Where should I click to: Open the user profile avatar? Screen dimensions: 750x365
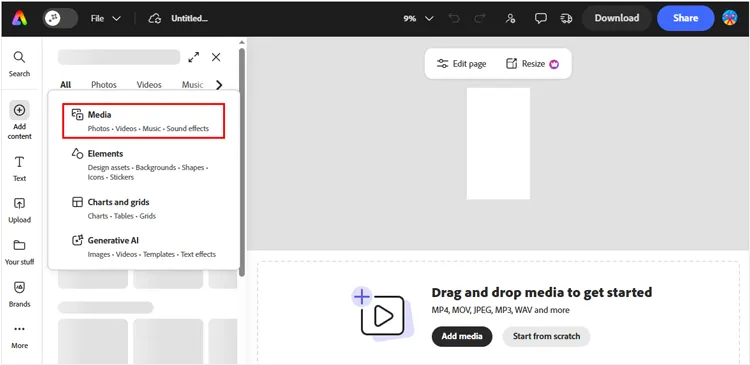[729, 18]
